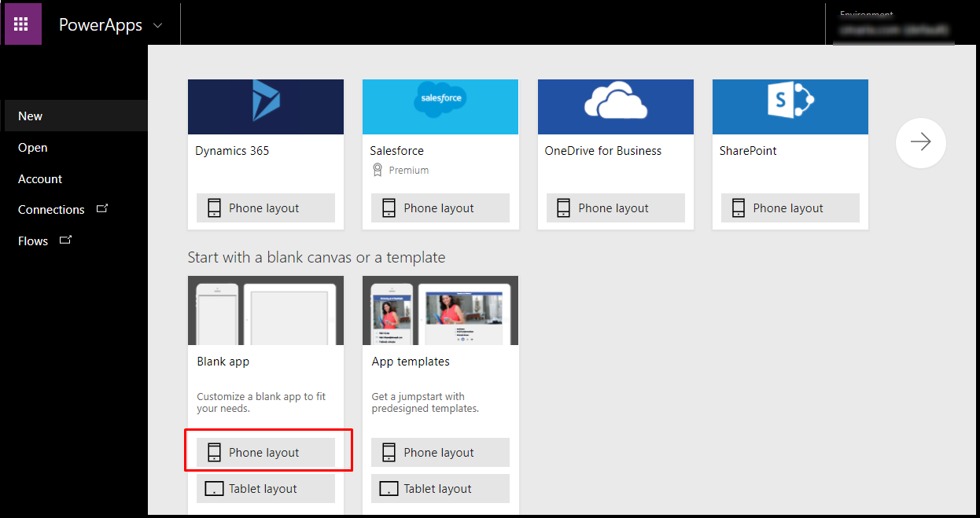Click the SharePoint card title
The image size is (980, 518).
(748, 150)
